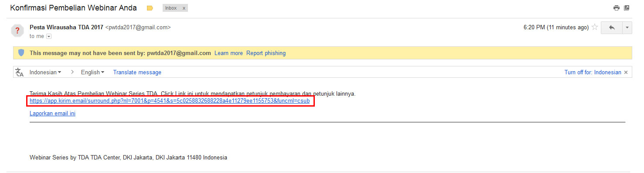
Task: Print the email with the printer icon
Action: (617, 8)
